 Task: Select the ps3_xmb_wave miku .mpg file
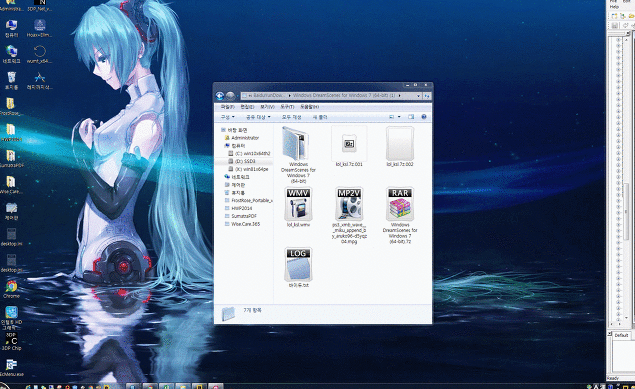click(349, 215)
